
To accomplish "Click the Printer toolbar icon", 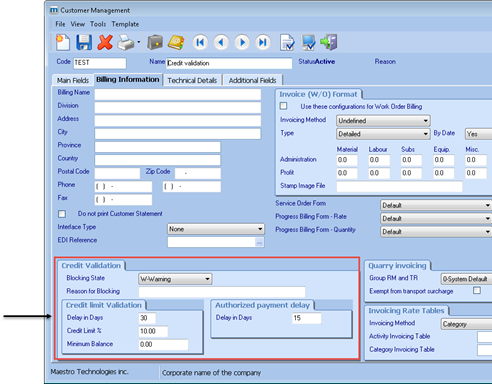I will (126, 43).
